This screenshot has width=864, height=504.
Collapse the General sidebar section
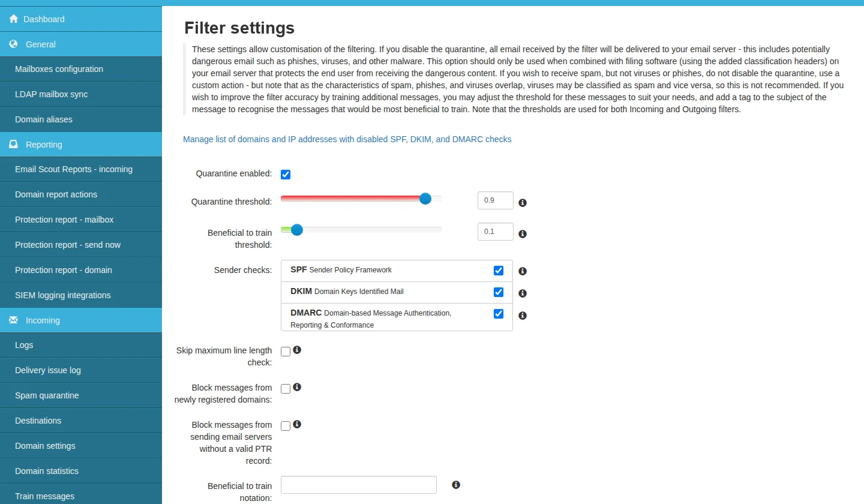click(x=81, y=44)
